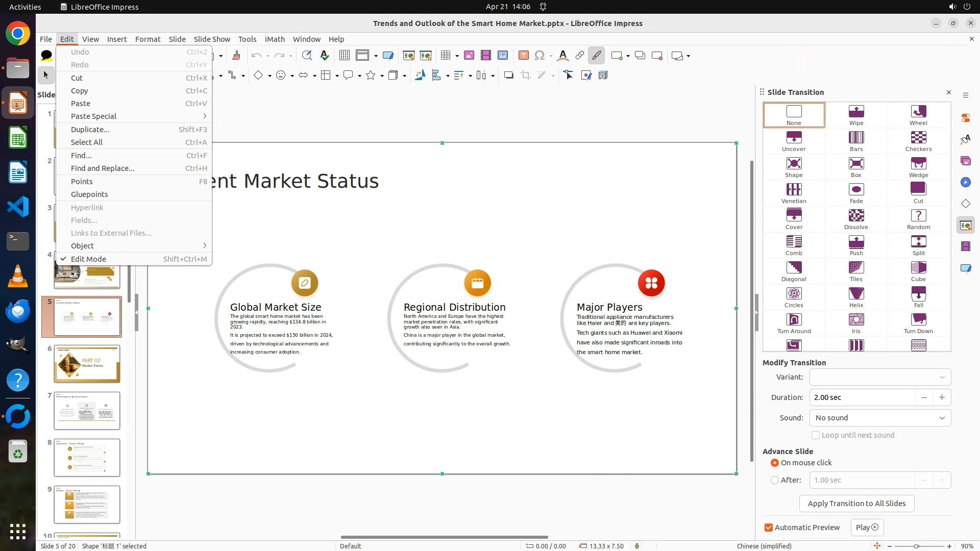The width and height of the screenshot is (980, 551).
Task: Adjust the zoom slider in status bar
Action: pyautogui.click(x=916, y=546)
